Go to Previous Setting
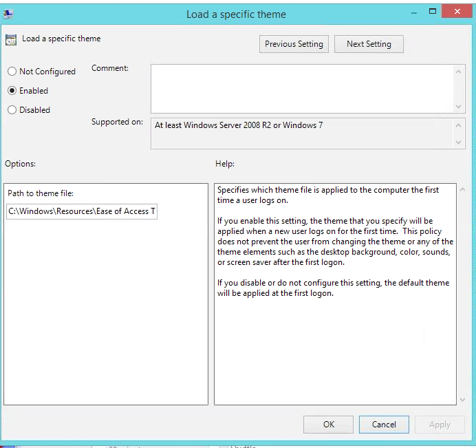476x448 pixels. tap(294, 44)
